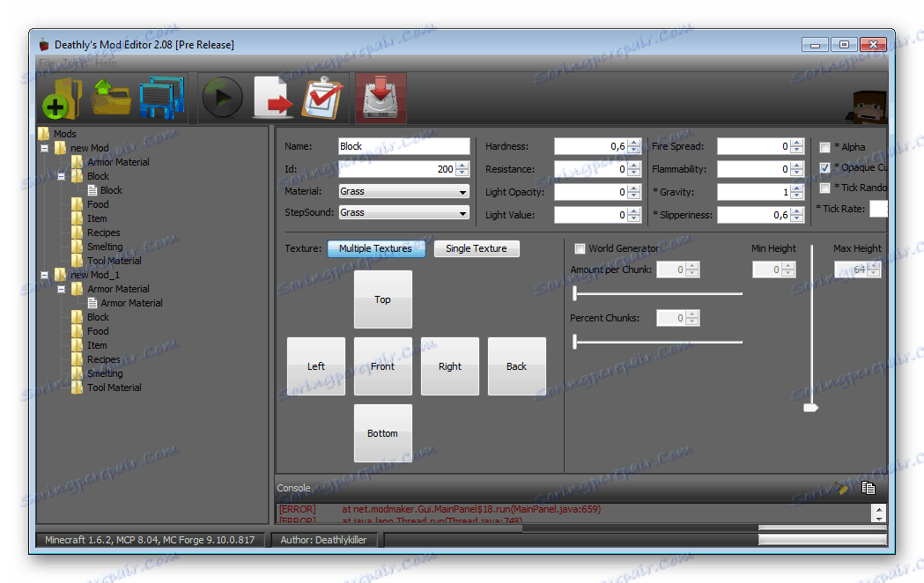
Task: Click the document icon of Armor Material leaf
Action: click(x=92, y=303)
